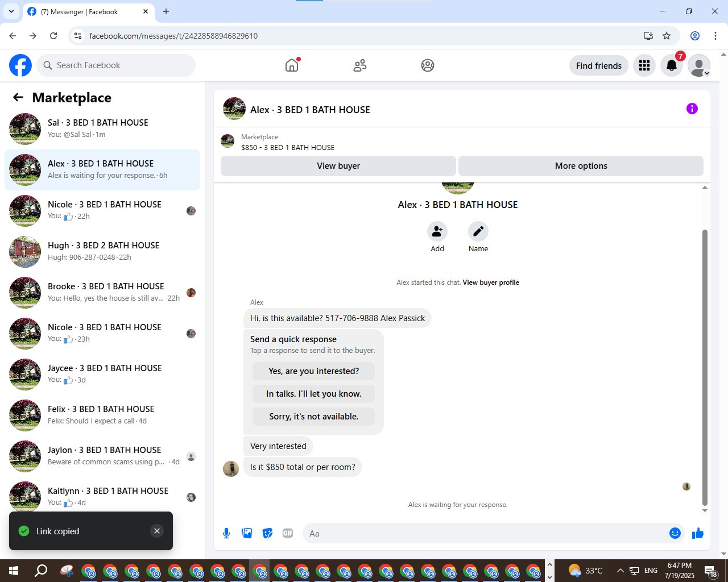This screenshot has width=728, height=582.
Task: Open Nicole's chat from 22h ago
Action: point(102,211)
